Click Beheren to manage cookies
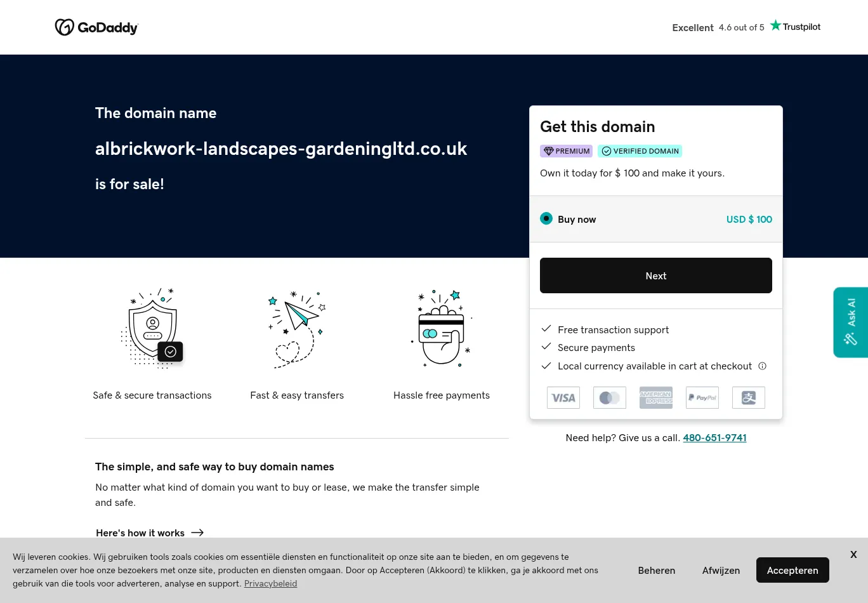Viewport: 868px width, 603px height. (x=657, y=571)
